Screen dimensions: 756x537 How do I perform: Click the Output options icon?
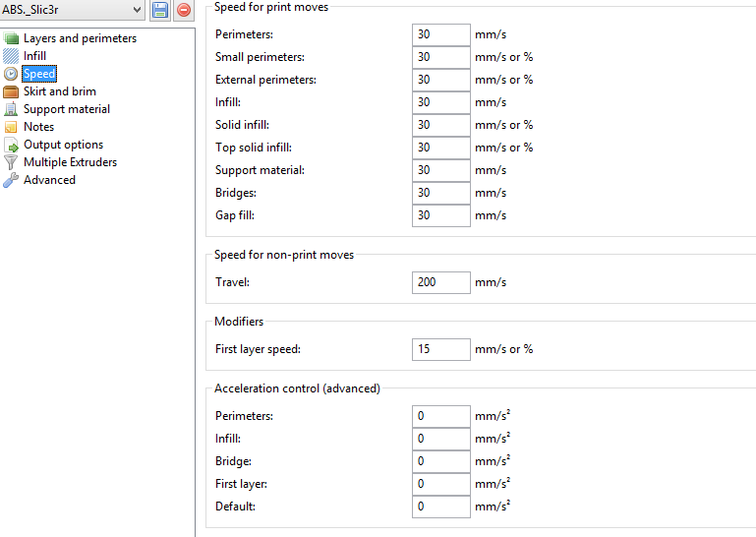[x=11, y=145]
